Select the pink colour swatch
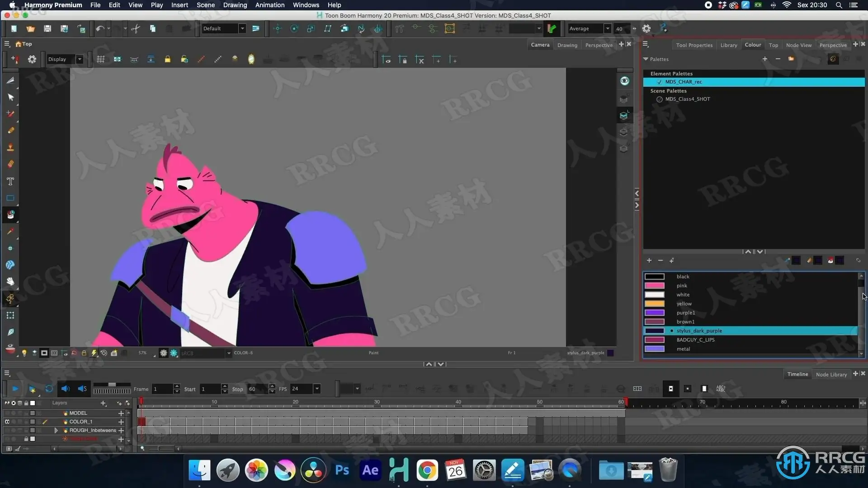The height and width of the screenshot is (488, 868). click(x=654, y=286)
